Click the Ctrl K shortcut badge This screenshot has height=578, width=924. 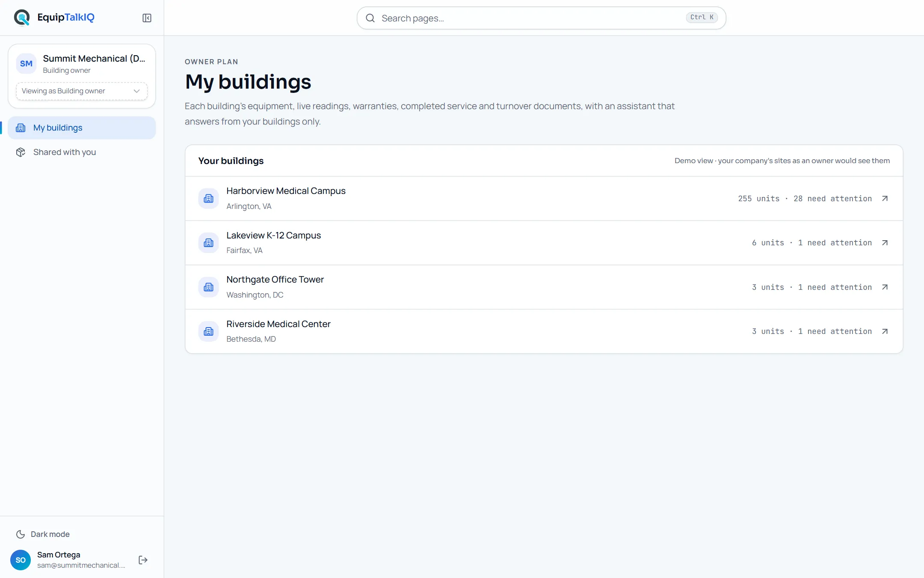coord(702,17)
